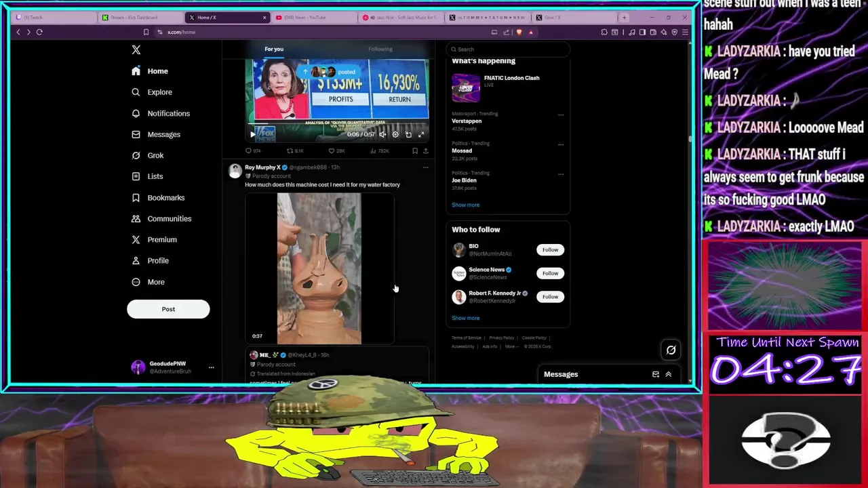This screenshot has height=488, width=868.
Task: Share the Fox News video post
Action: 425,150
